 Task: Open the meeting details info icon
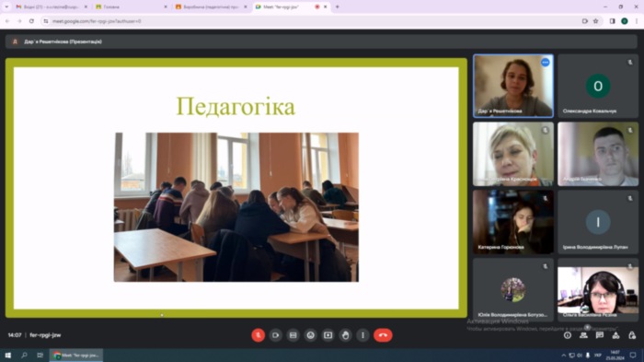568,335
